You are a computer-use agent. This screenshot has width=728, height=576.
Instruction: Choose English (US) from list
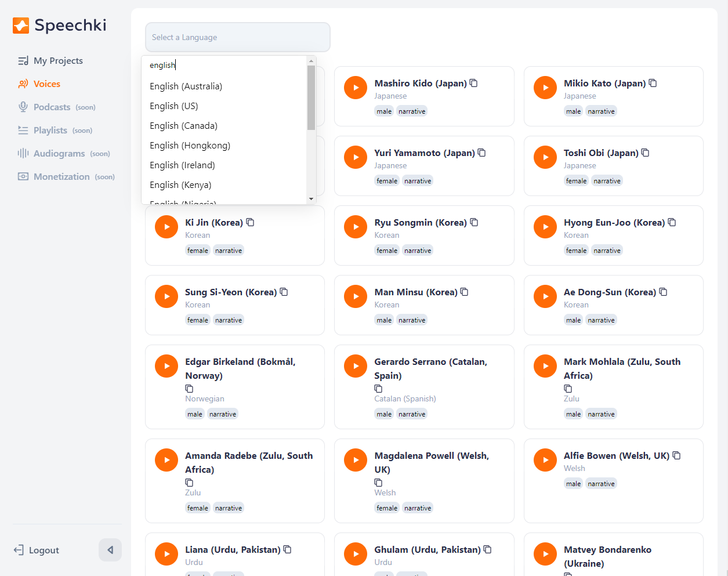click(x=224, y=106)
